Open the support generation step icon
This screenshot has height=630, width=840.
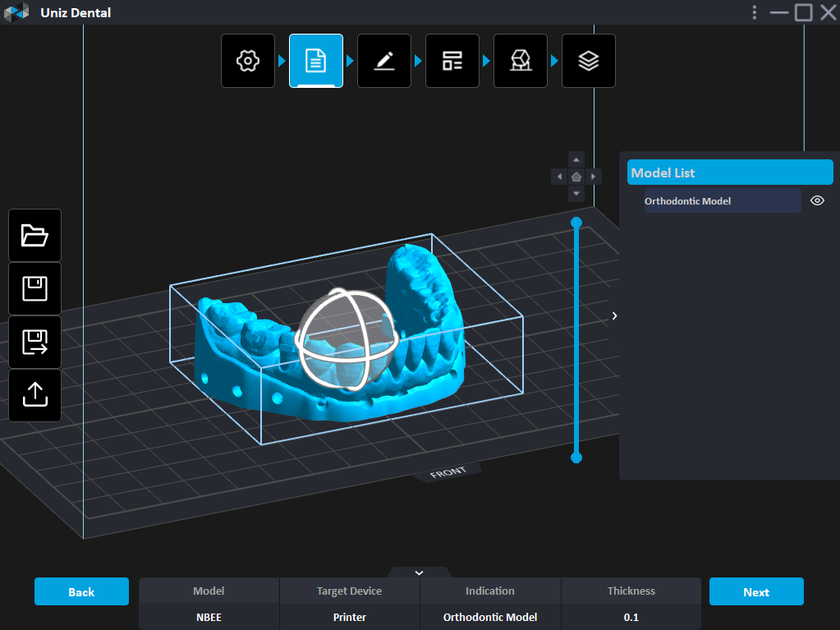[x=521, y=61]
